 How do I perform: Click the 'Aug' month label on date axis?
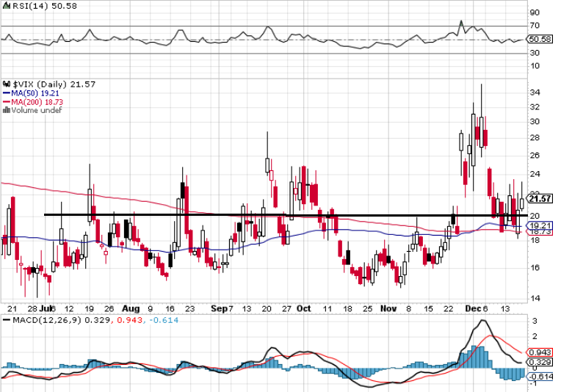131,308
